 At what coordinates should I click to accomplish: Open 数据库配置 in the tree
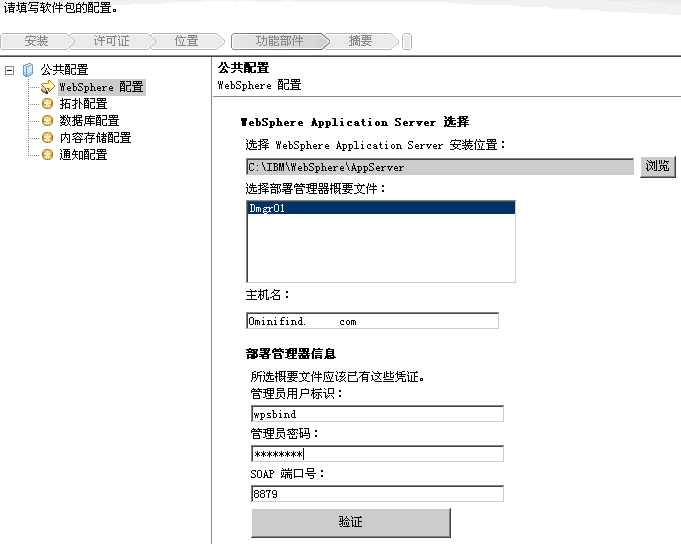pos(89,121)
